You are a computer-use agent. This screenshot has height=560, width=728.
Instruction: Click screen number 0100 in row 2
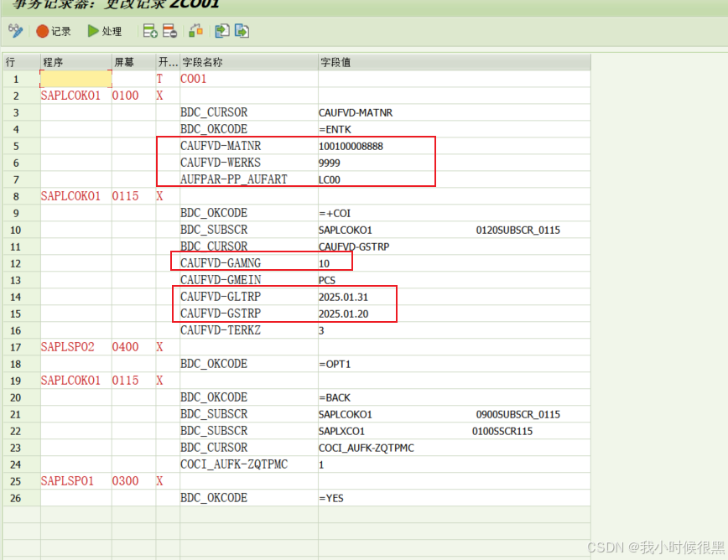pos(125,96)
